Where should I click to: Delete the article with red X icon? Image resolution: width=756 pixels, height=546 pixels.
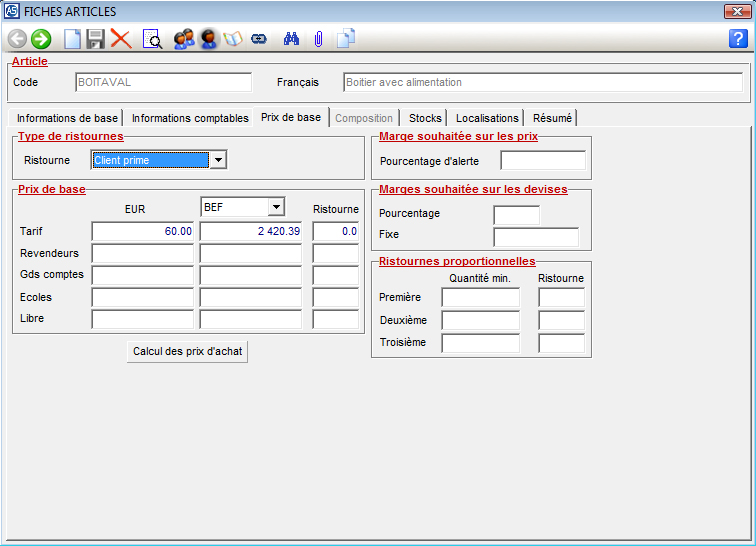(121, 39)
